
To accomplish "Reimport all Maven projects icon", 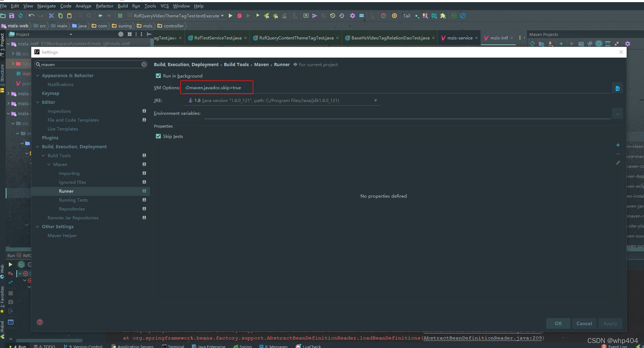I will click(532, 44).
